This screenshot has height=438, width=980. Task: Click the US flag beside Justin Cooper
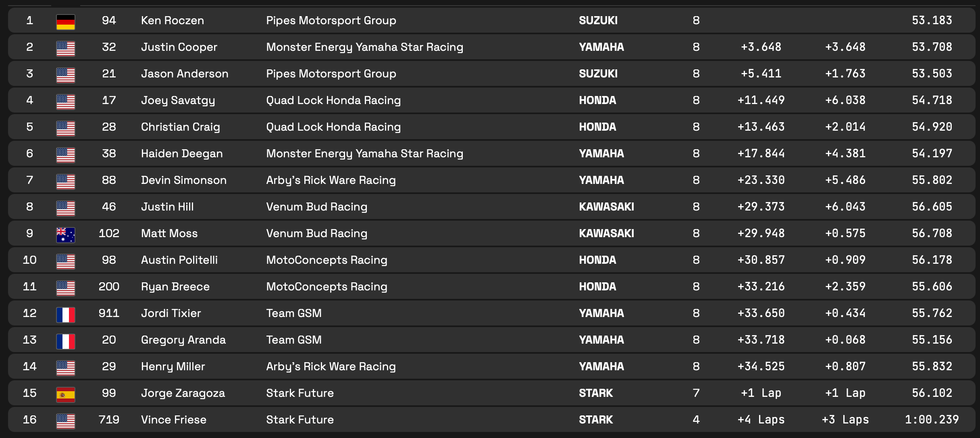66,48
